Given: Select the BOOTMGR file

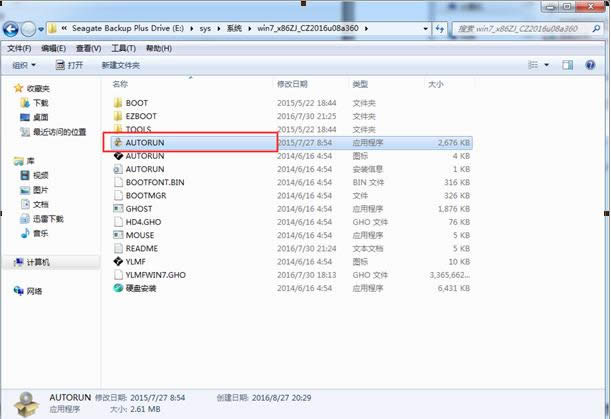Looking at the screenshot, I should 146,196.
